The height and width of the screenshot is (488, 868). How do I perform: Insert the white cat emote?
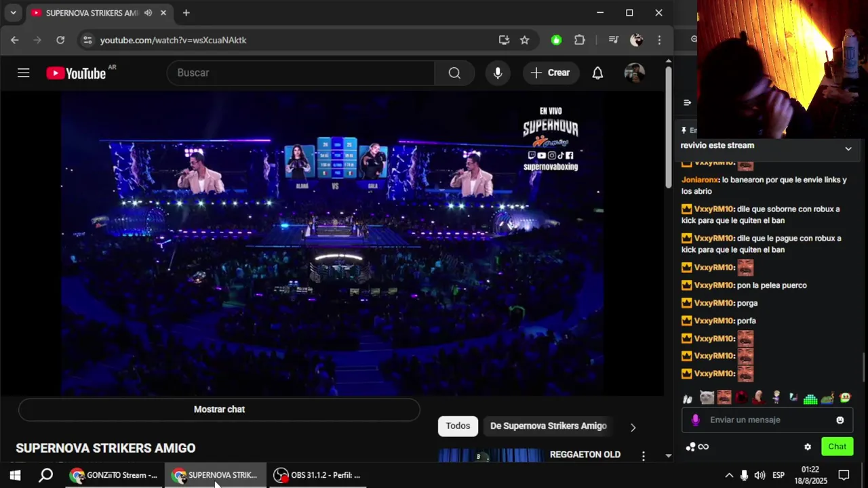[x=707, y=398]
